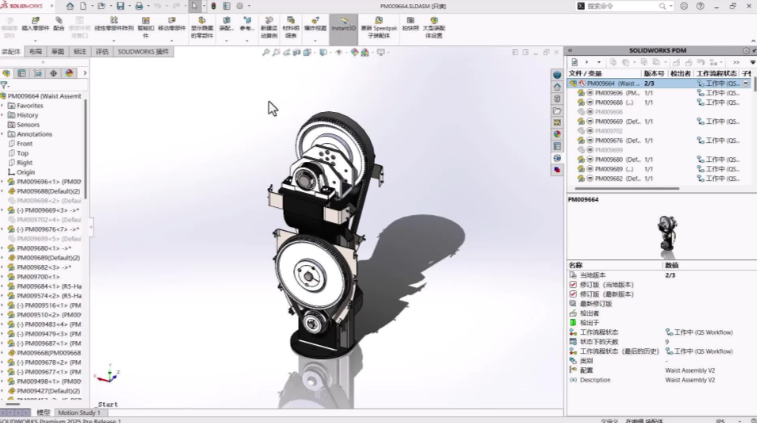Expand the Annotations node in the tree
757x423 pixels.
pyautogui.click(x=4, y=134)
